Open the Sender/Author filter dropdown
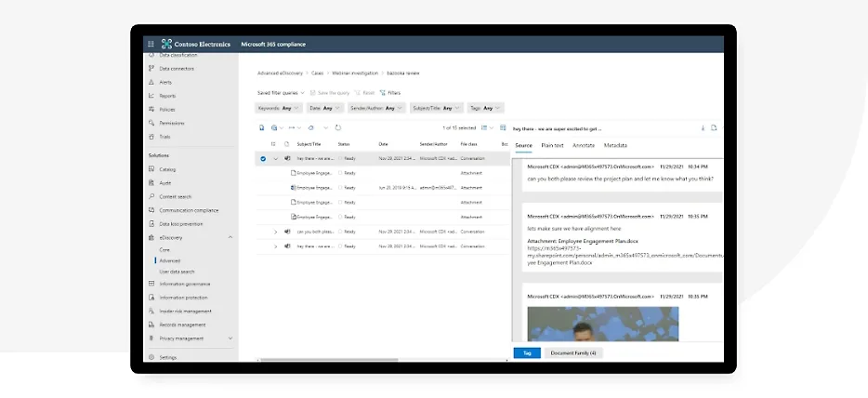This screenshot has height=398, width=868. [x=376, y=108]
